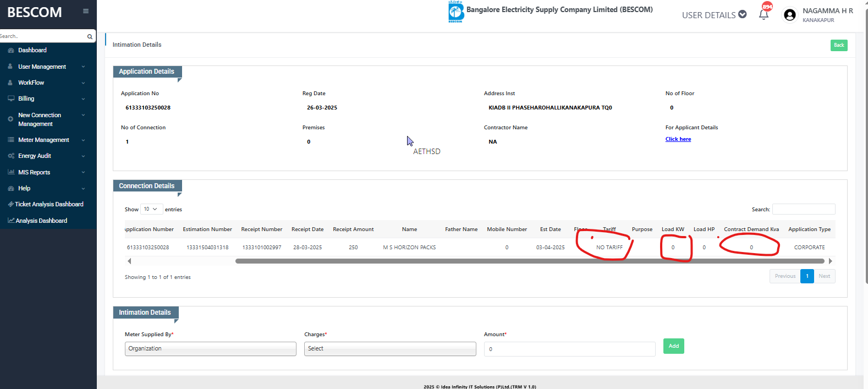Expand the New Connection Management chevron
Viewport: 868px width, 389px height.
[x=83, y=115]
